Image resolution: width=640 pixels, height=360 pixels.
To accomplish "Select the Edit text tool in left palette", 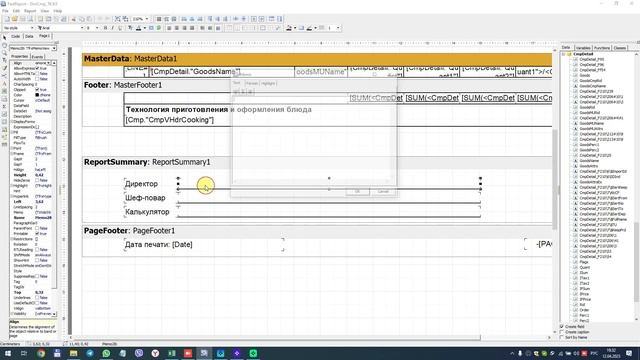I will [x=4, y=60].
